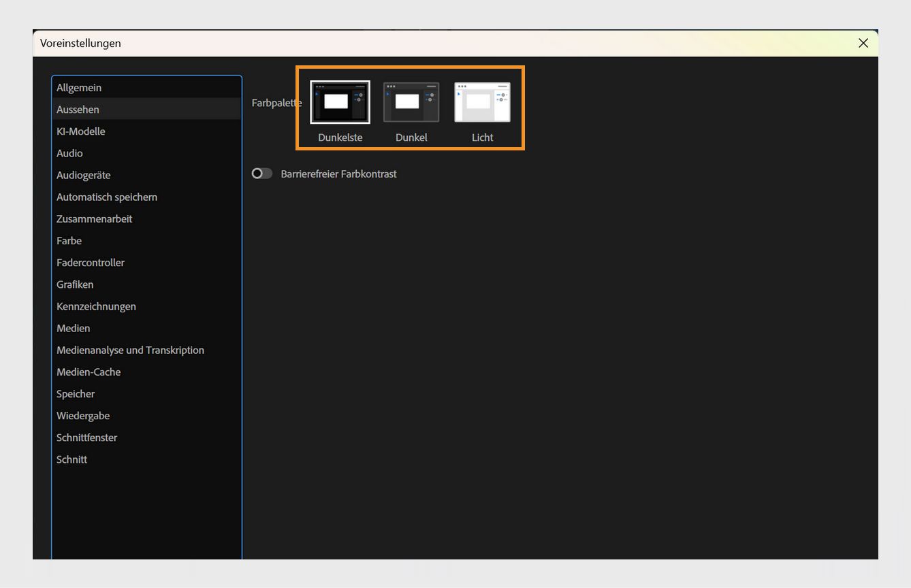Select Fadercontroller in the sidebar
The width and height of the screenshot is (911, 588).
(146, 262)
